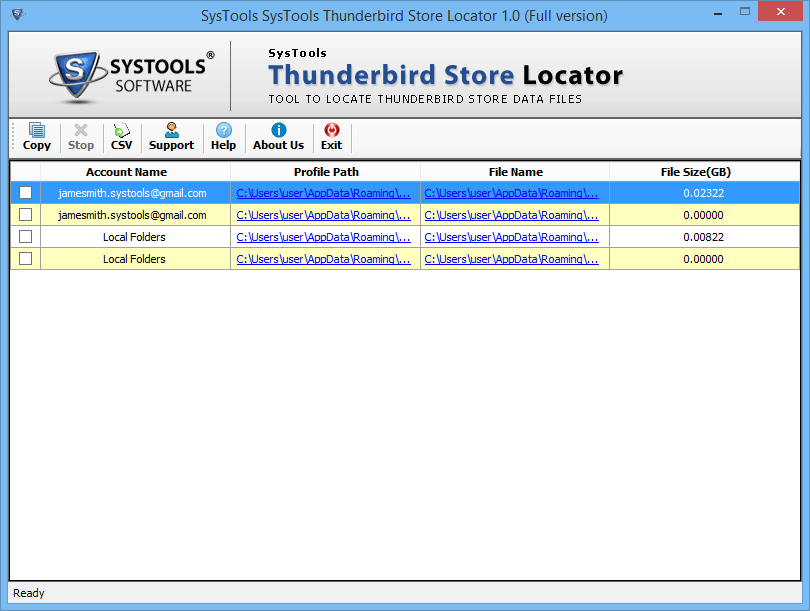Select Local Folders cell in the last row

[x=134, y=259]
